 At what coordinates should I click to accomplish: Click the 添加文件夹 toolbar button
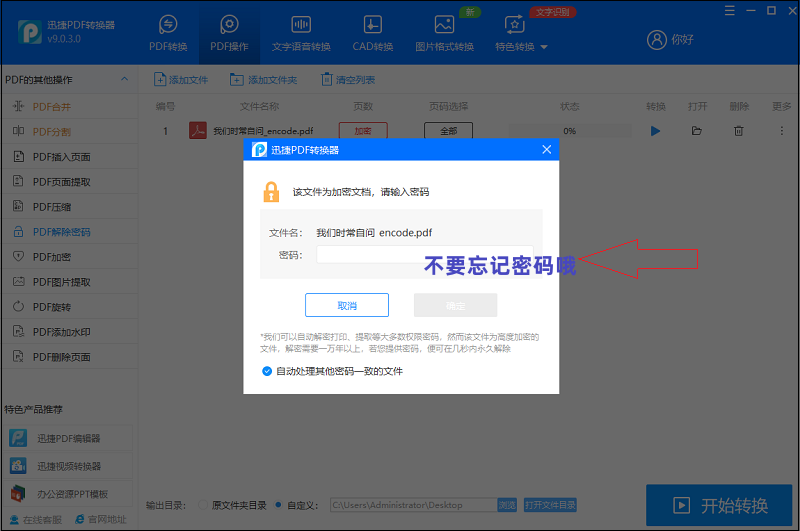(263, 80)
